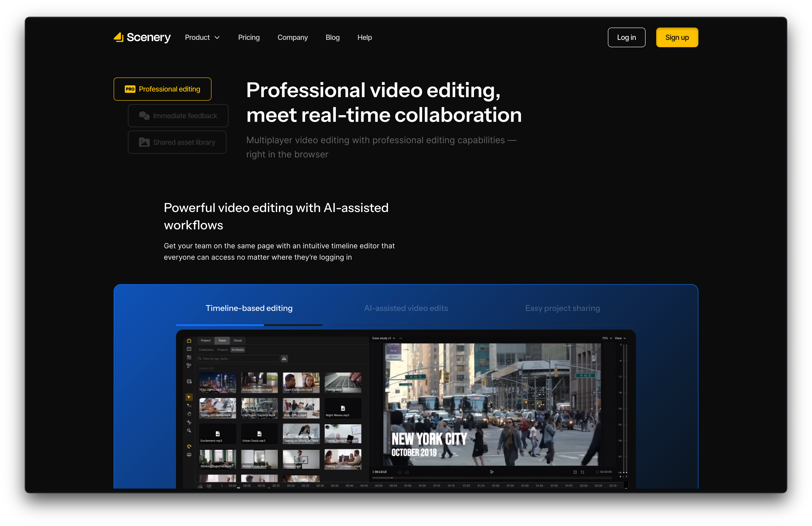Click the captions panel icon in sidebar
Viewport: 812px width, 526px height.
(x=189, y=381)
